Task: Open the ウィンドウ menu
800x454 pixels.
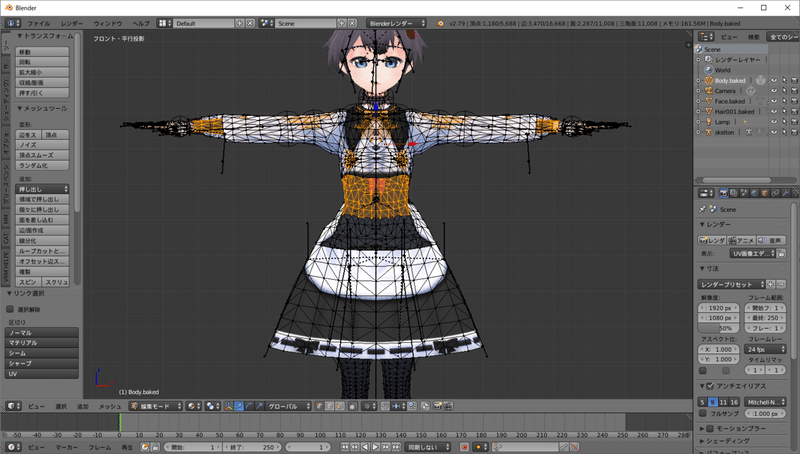Action: 108,23
